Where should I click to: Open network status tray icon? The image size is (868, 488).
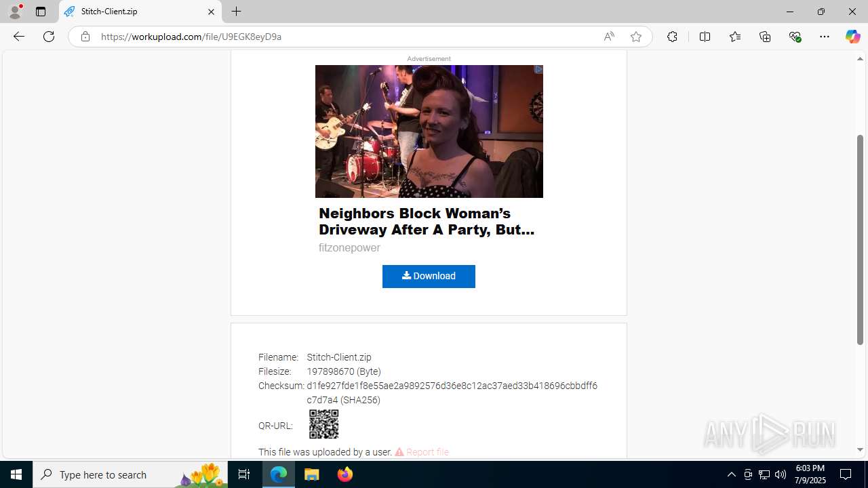click(x=764, y=474)
